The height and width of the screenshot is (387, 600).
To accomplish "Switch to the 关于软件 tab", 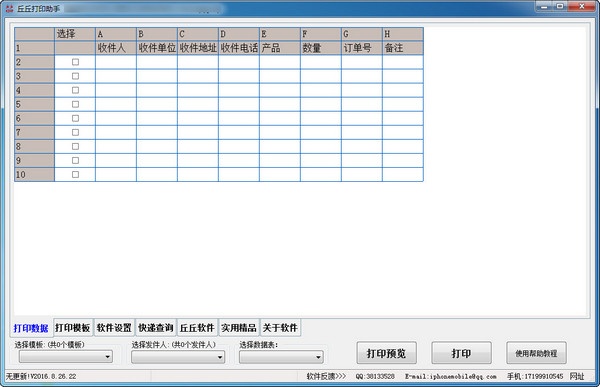I will pos(280,328).
